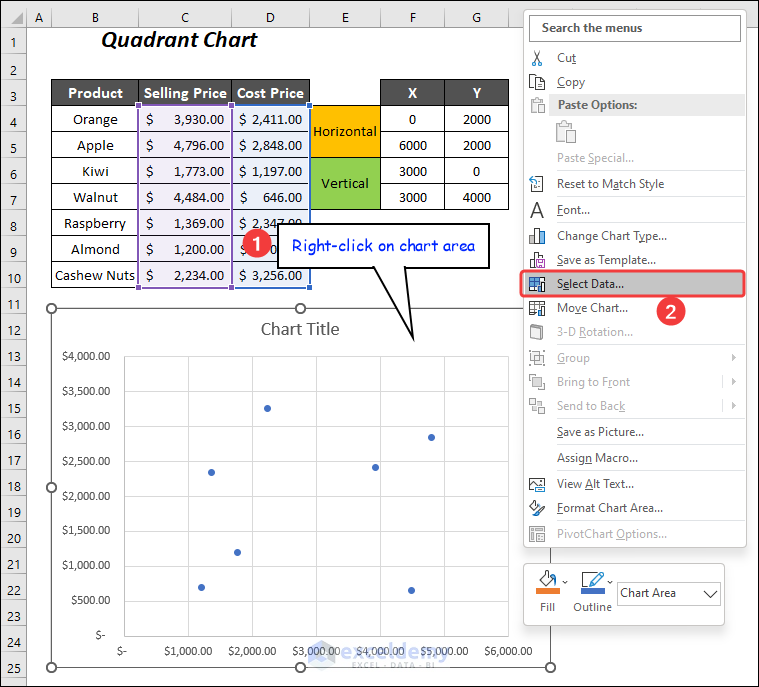The image size is (759, 687).
Task: Choose Reset to Match Style entry
Action: coord(635,184)
